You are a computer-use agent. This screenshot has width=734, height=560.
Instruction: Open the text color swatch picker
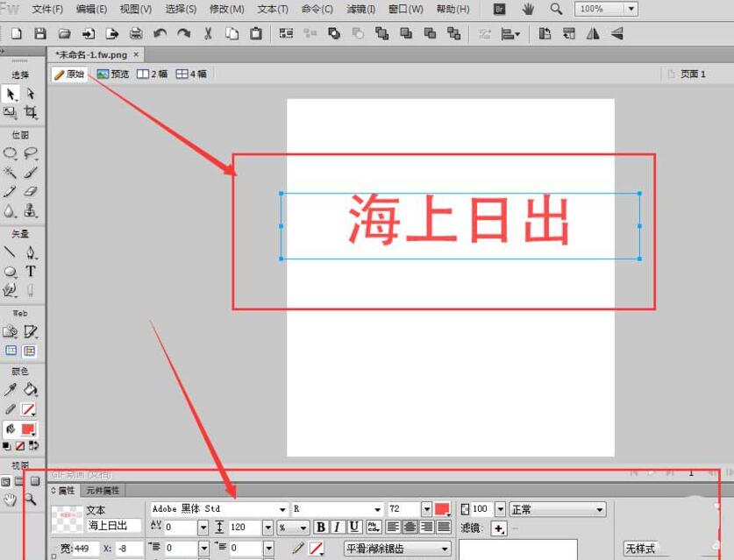(441, 508)
